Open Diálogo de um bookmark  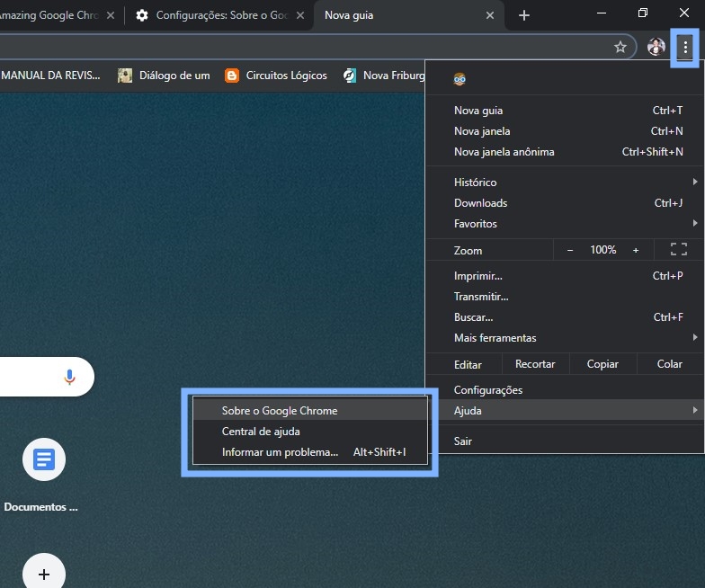pyautogui.click(x=164, y=76)
